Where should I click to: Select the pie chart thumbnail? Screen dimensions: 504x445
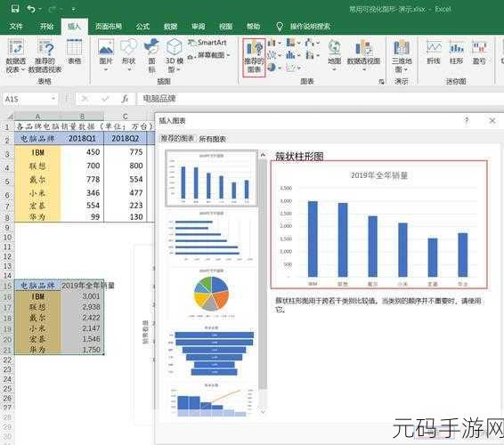pos(211,293)
